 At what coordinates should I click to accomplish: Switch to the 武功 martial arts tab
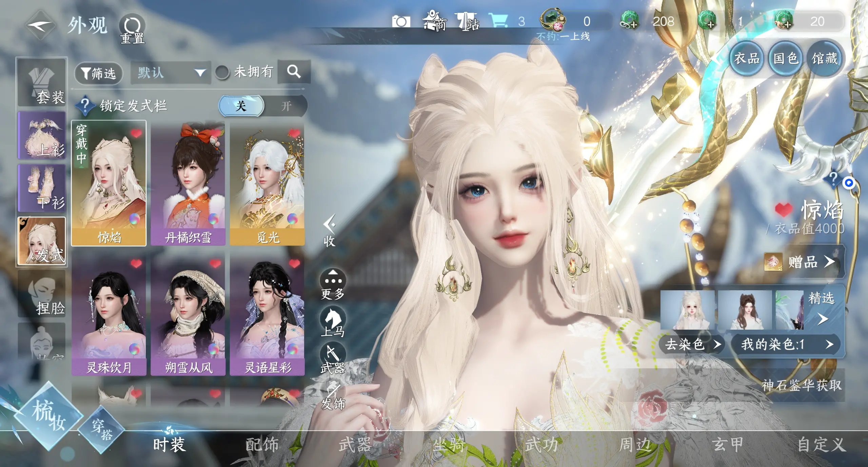click(x=541, y=444)
